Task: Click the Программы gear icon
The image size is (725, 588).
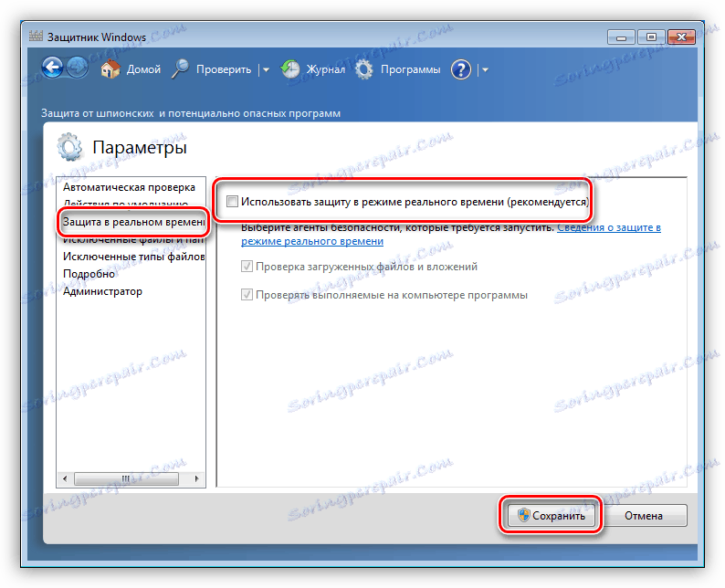Action: 364,69
